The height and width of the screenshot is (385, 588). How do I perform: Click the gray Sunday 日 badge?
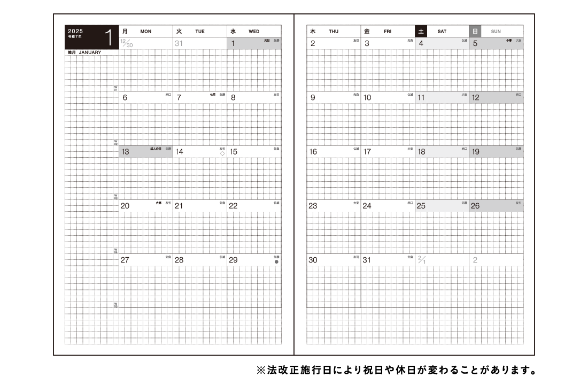pyautogui.click(x=475, y=31)
